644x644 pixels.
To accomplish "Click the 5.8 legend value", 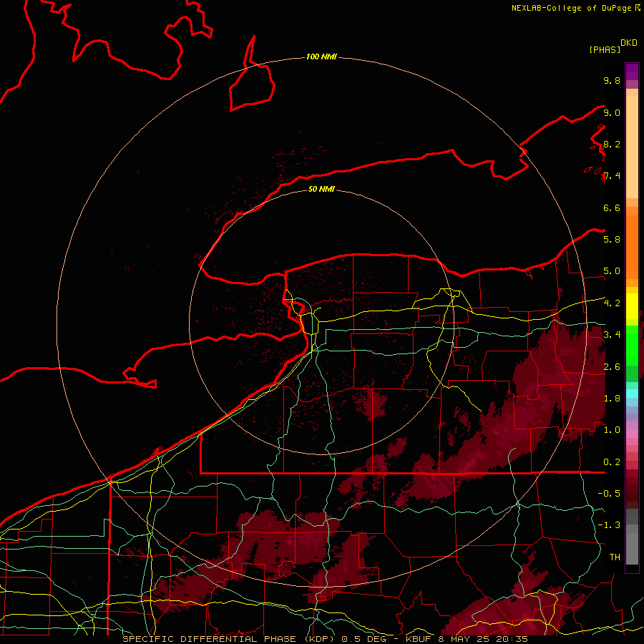I will [612, 240].
